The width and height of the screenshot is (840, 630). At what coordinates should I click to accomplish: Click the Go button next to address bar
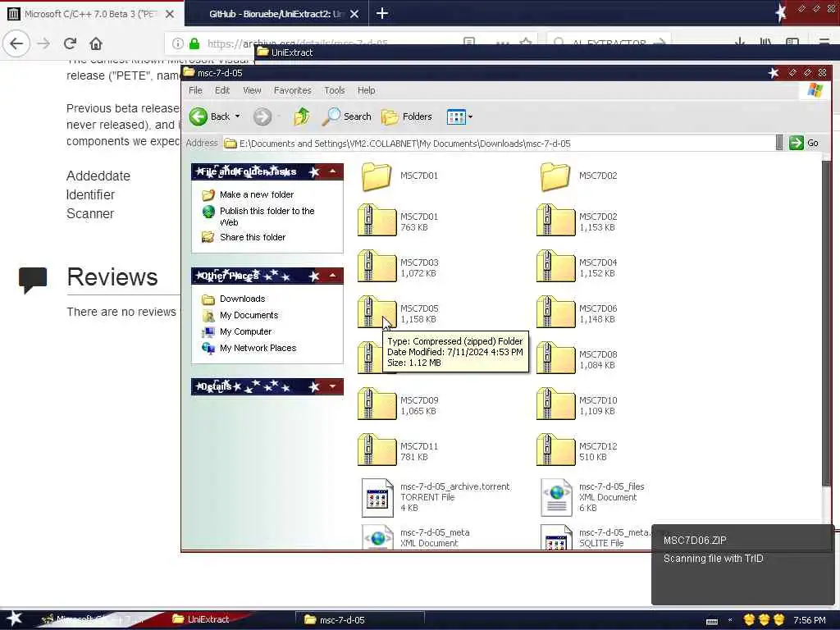point(804,143)
